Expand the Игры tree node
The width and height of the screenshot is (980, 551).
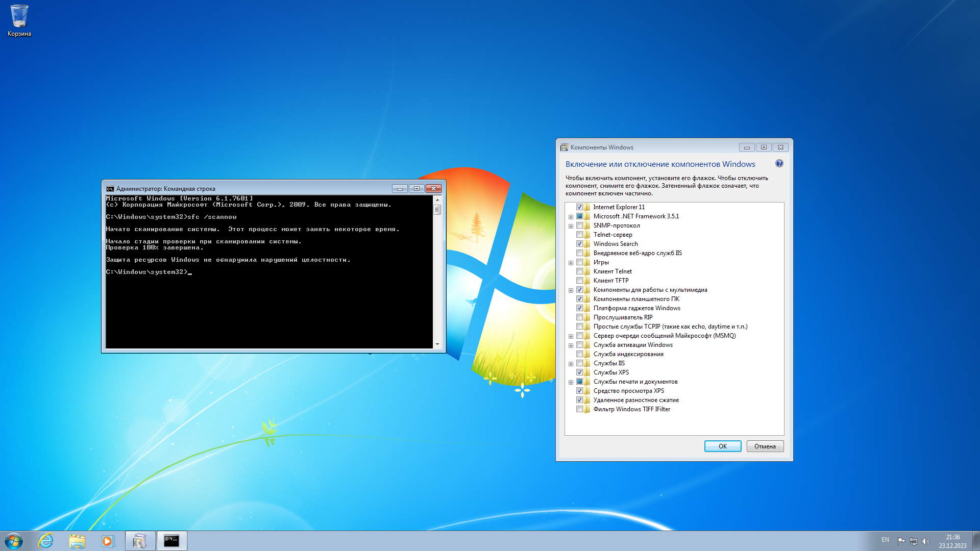click(571, 263)
